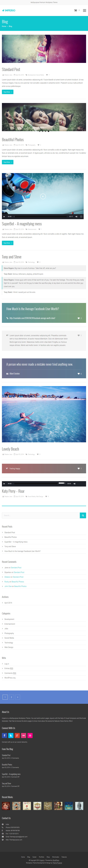
Task: Open the hamburger navigation menu
Action: point(84,11)
